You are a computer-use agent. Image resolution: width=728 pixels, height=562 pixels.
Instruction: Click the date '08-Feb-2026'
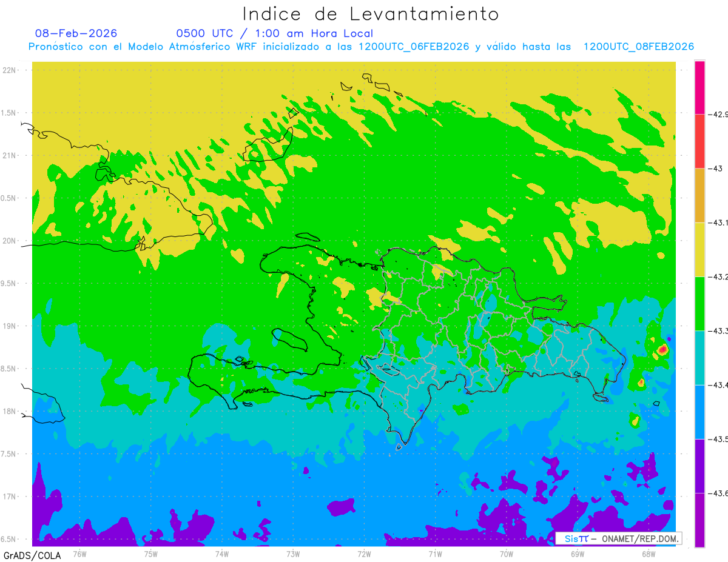[x=76, y=33]
